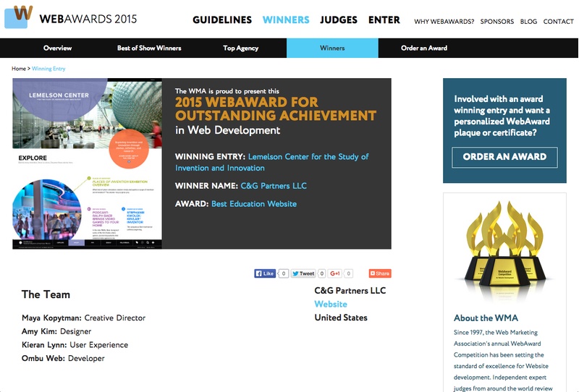The image size is (579, 392).
Task: Visit the Website link under C&G Partners
Action: coord(331,304)
